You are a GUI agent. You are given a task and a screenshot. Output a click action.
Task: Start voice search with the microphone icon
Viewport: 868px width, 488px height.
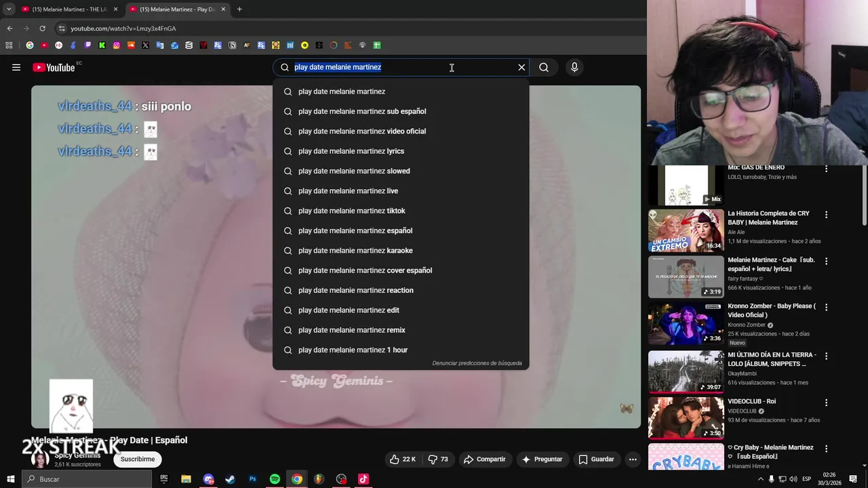point(574,67)
